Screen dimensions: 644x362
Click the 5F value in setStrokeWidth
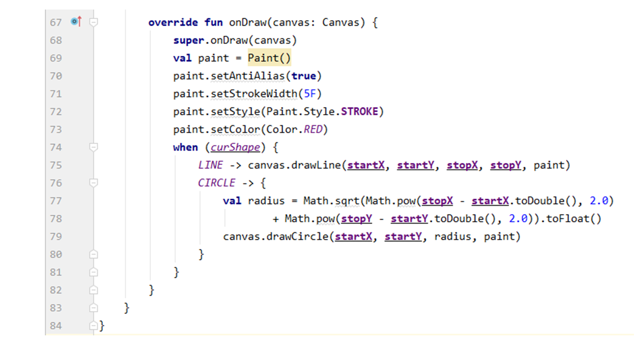pos(309,94)
